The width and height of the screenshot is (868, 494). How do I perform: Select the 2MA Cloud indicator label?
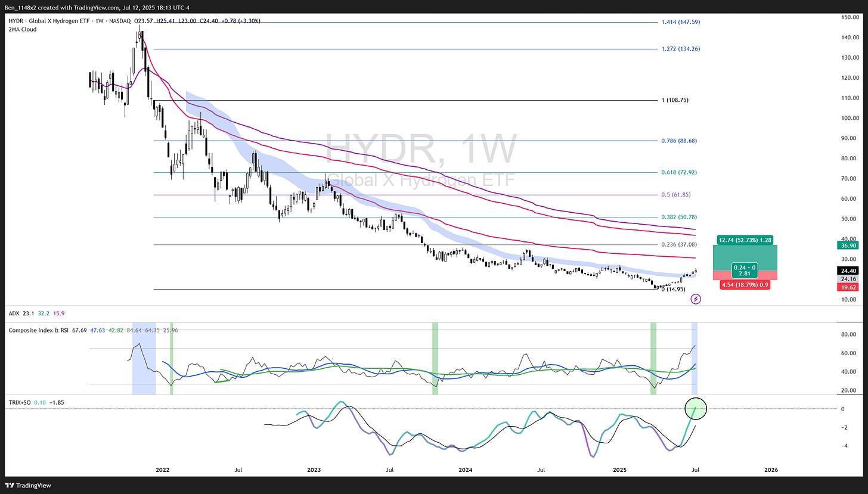[x=22, y=29]
